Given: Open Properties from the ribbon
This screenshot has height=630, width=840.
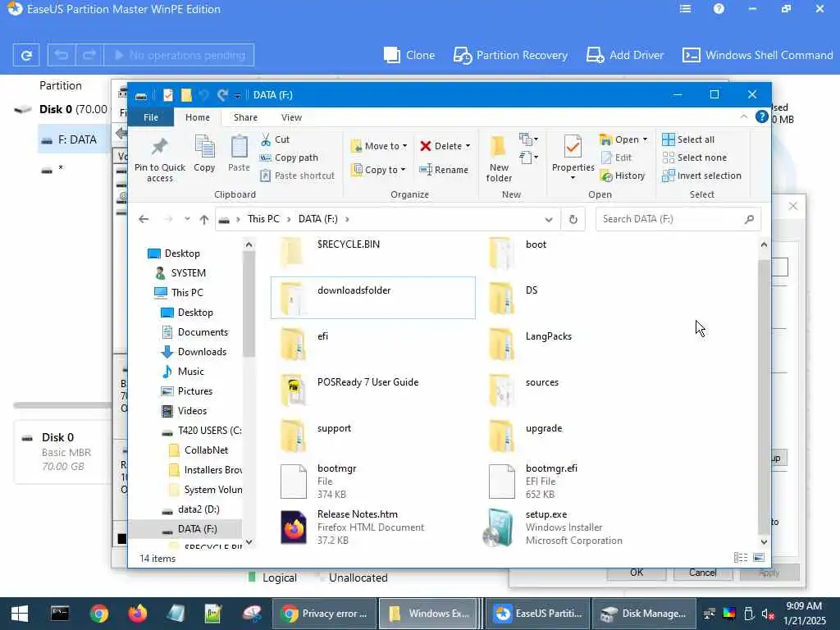Looking at the screenshot, I should tap(573, 157).
